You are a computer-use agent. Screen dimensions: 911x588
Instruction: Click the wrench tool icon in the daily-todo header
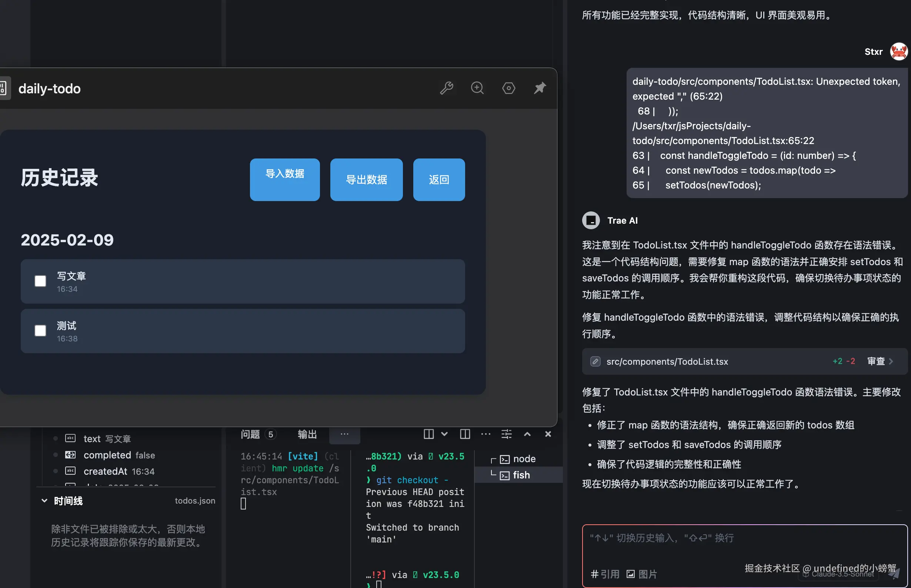coord(446,88)
